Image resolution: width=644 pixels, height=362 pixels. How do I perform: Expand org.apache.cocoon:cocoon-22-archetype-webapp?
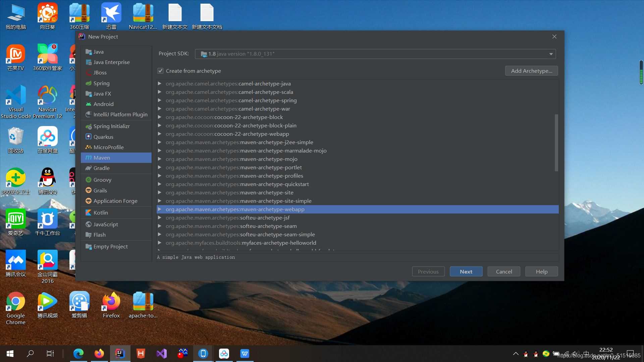point(160,134)
